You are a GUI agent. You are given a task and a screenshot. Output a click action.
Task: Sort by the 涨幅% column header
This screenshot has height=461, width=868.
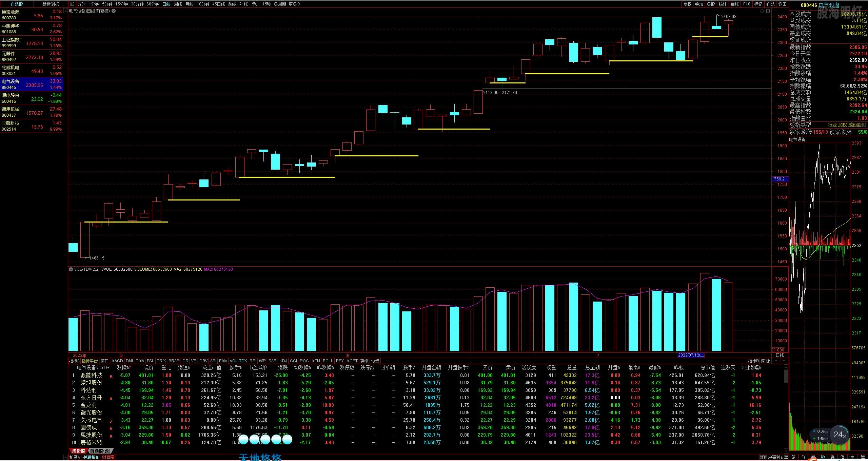click(123, 368)
